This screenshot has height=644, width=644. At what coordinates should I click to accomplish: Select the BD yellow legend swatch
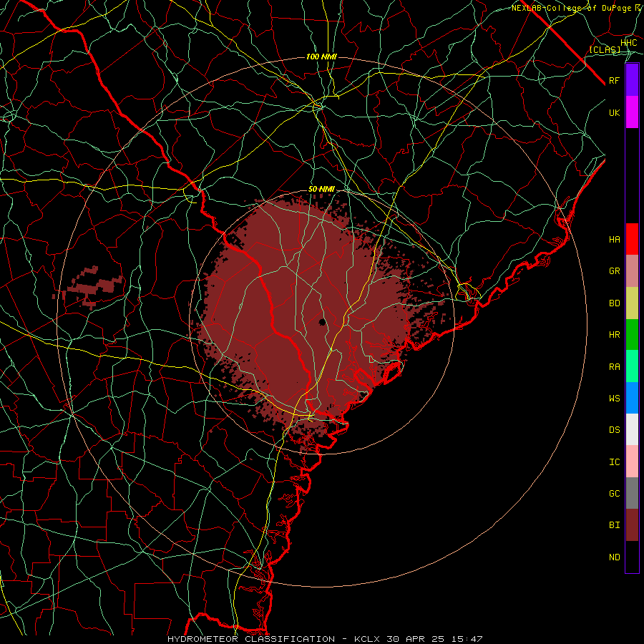pyautogui.click(x=632, y=303)
